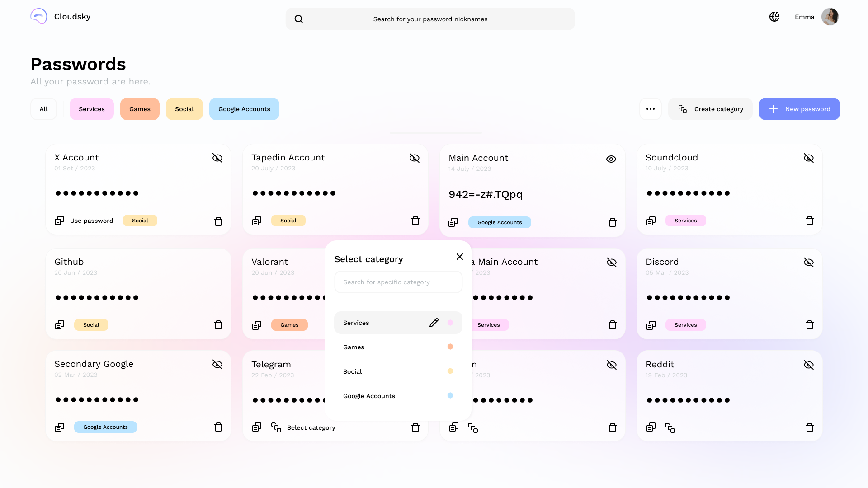Viewport: 868px width, 488px height.
Task: Reveal the Soundcloud password
Action: click(808, 158)
